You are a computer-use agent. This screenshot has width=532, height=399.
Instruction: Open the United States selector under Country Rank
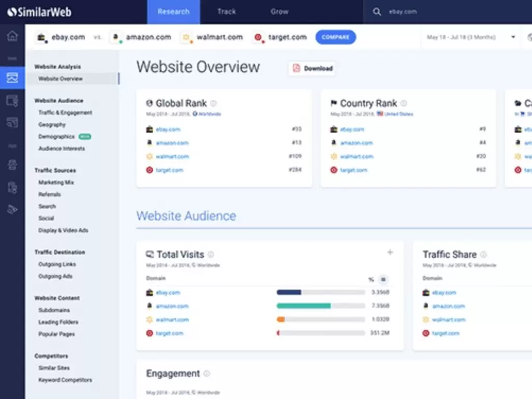400,113
